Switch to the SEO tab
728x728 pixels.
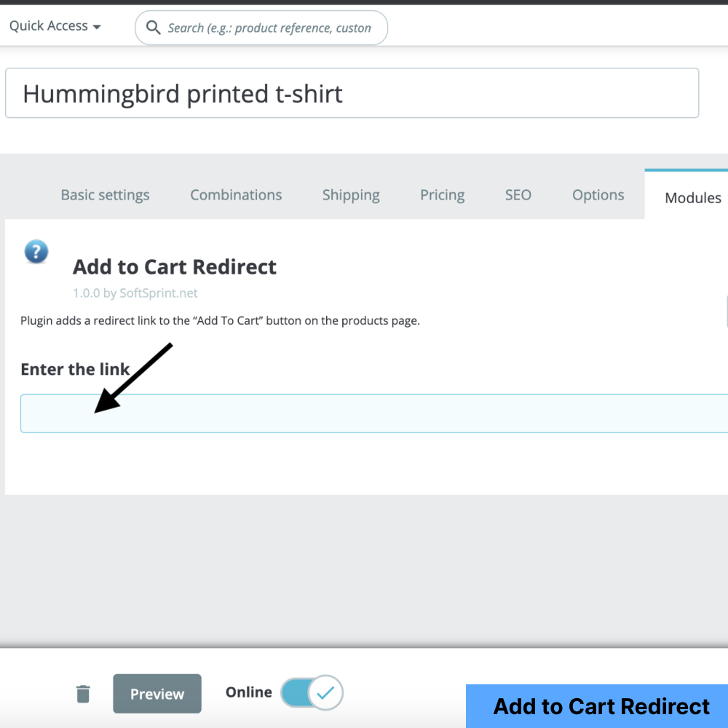click(518, 194)
